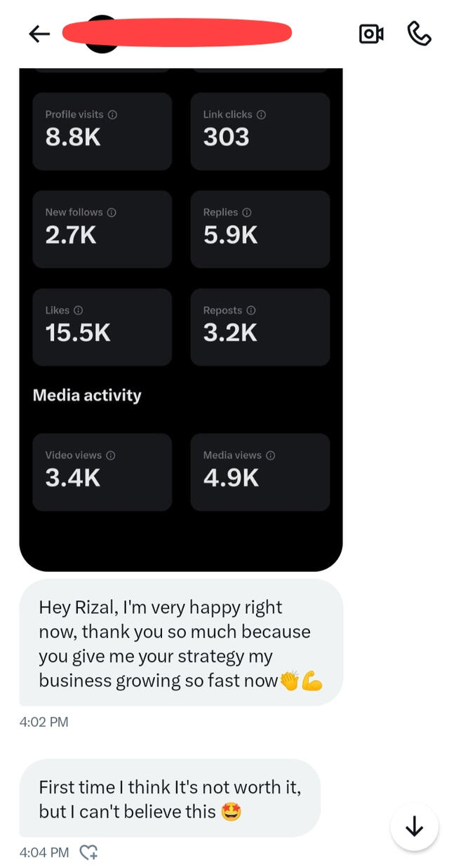Tap info icon beside New follows
Screen dimensions: 463x868
pos(112,212)
